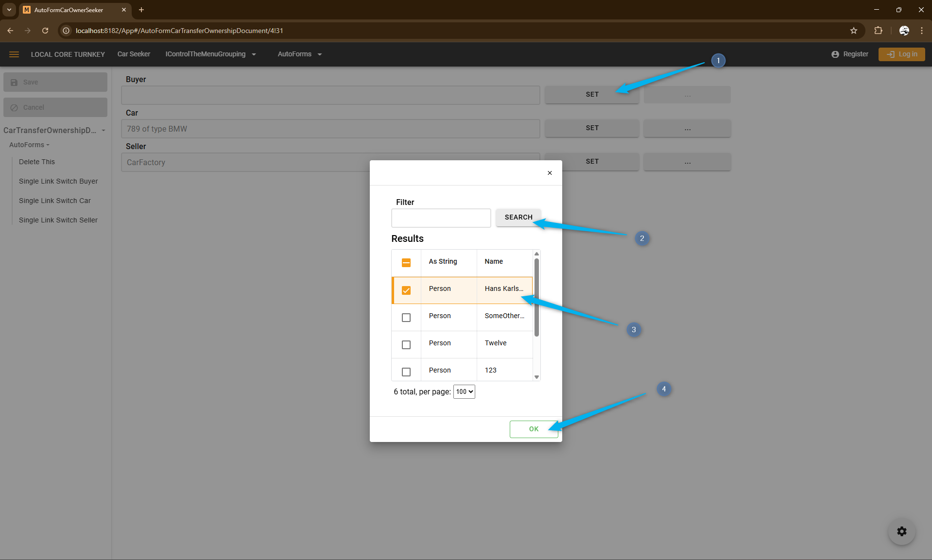Check the SomeOther person row checkbox
This screenshot has width=932, height=560.
point(406,318)
